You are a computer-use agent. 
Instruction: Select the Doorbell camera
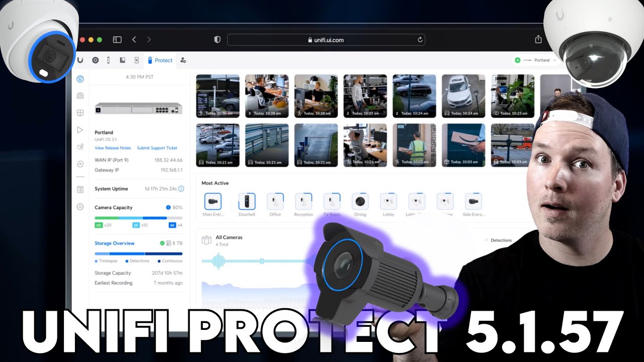point(247,202)
